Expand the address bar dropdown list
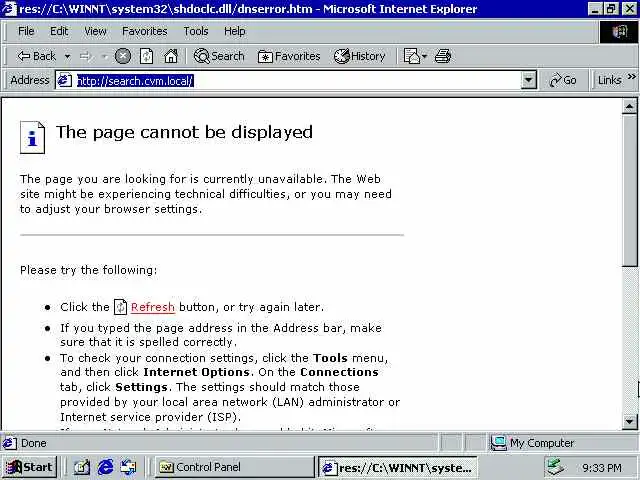Viewport: 640px width, 480px height. [x=529, y=80]
